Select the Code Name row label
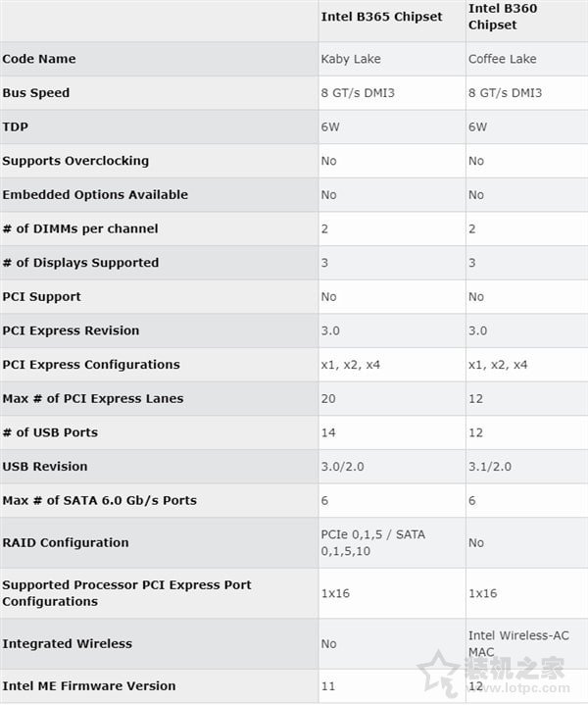Viewport: 588px width, 705px height. point(39,59)
